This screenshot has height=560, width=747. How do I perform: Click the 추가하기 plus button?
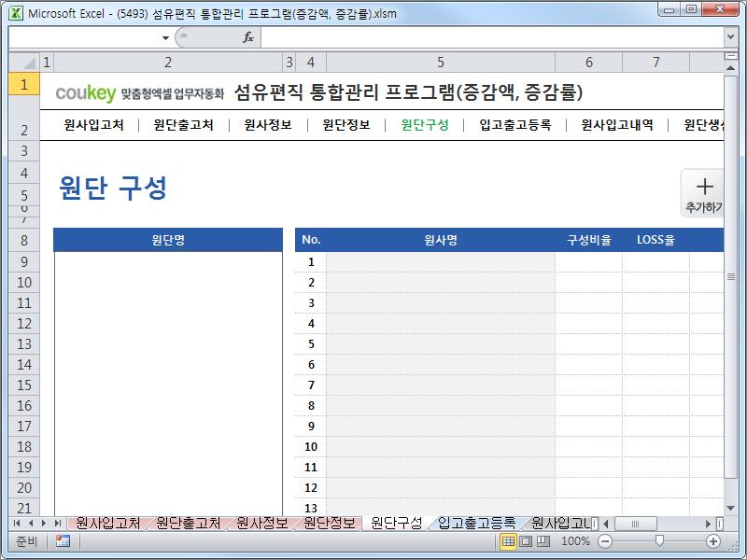coord(703,194)
